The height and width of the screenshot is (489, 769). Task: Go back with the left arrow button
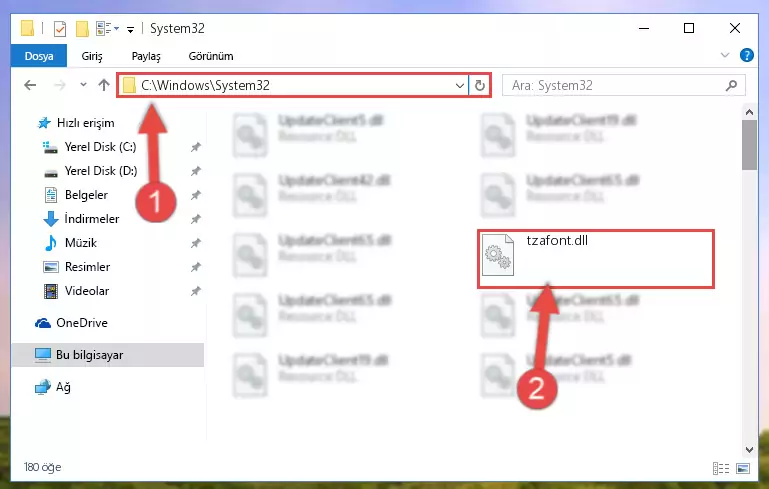point(30,85)
